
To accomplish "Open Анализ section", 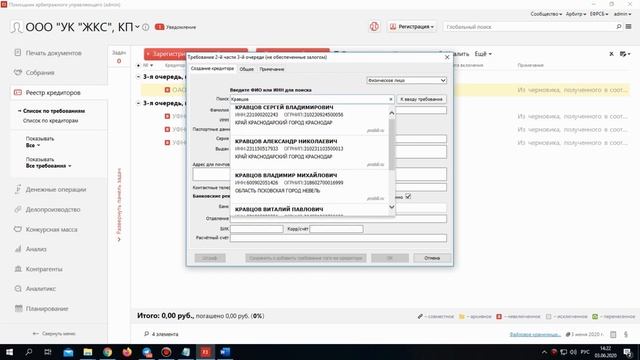I will [x=36, y=249].
